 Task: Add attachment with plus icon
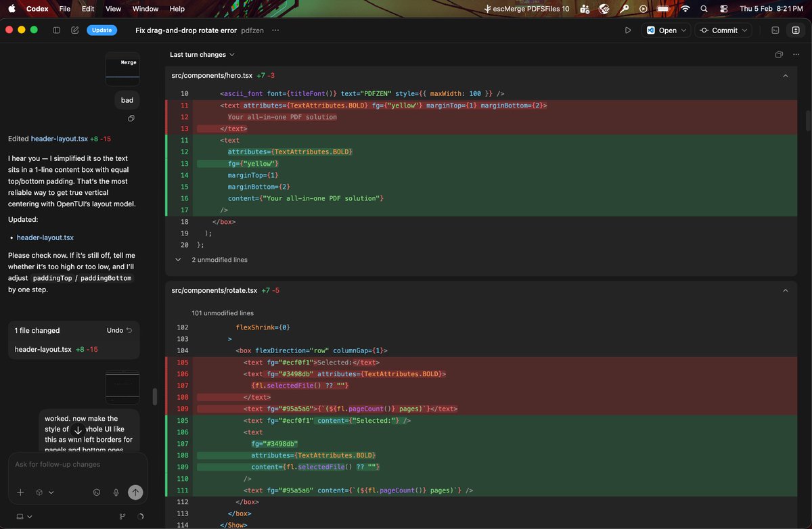tap(20, 492)
